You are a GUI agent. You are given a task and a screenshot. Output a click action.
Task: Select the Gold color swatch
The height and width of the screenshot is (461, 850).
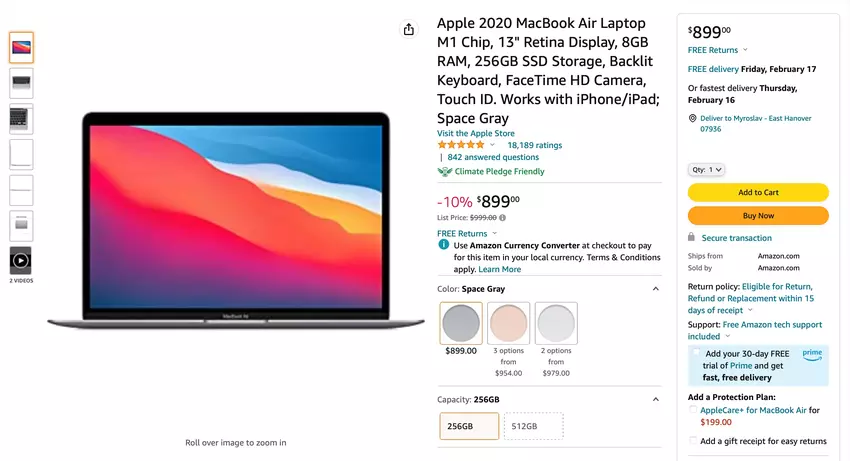[509, 324]
